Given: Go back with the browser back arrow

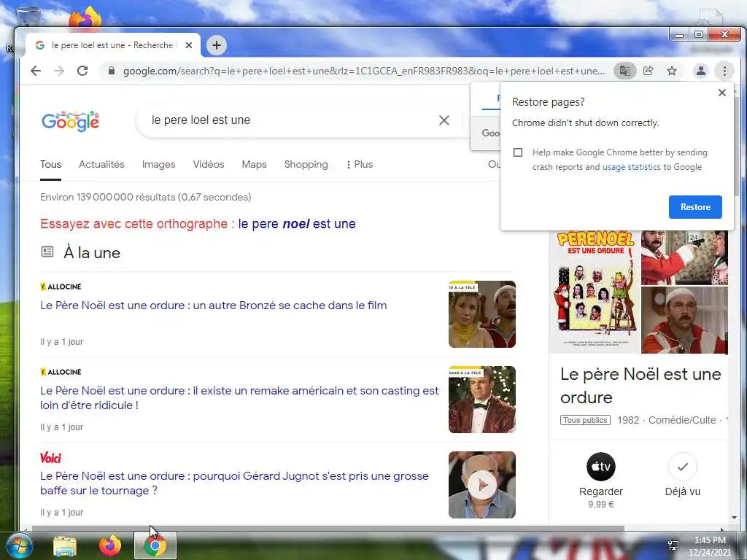Looking at the screenshot, I should [x=36, y=71].
